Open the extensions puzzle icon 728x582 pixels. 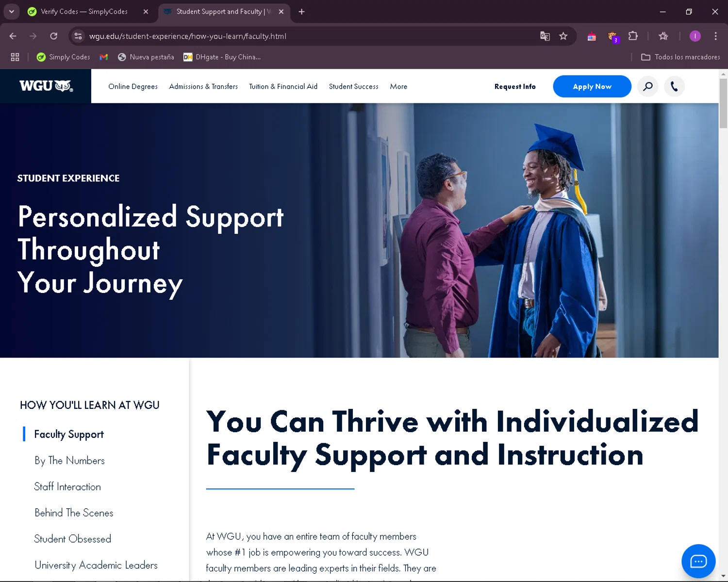(x=633, y=36)
